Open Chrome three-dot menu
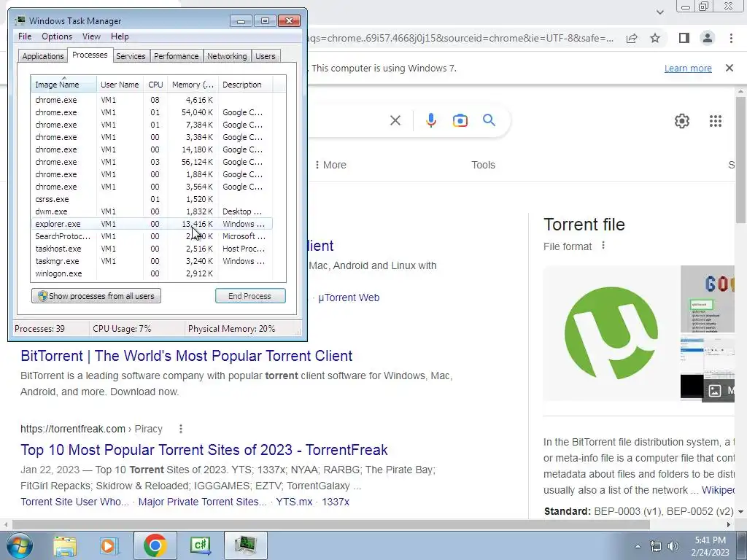 coord(731,38)
